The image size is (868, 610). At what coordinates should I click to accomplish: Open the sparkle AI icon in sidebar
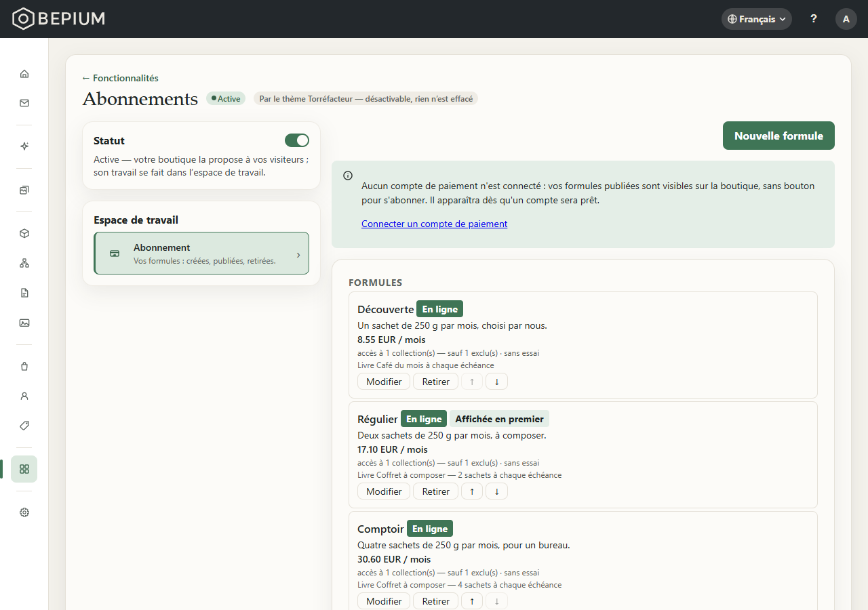pos(24,146)
